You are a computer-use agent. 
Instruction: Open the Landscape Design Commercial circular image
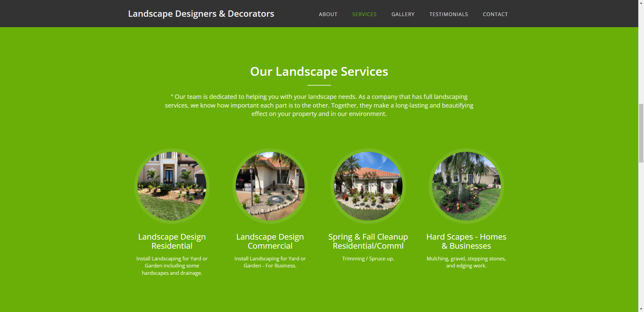270,186
